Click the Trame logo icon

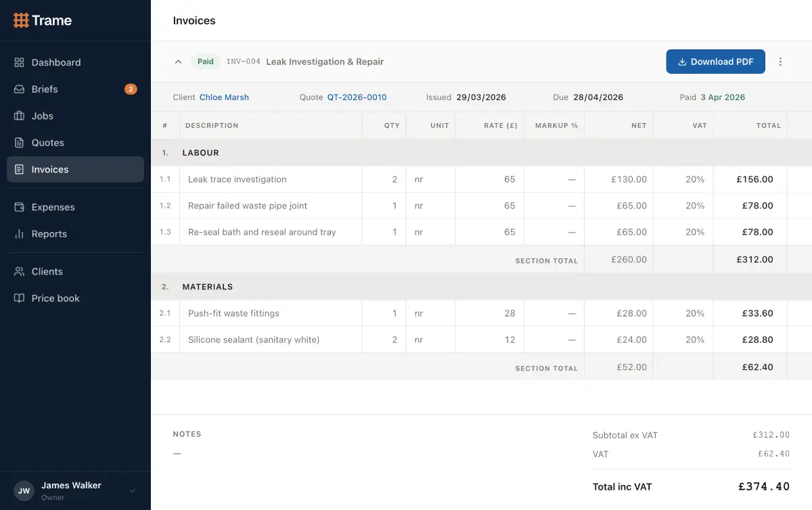click(x=21, y=20)
